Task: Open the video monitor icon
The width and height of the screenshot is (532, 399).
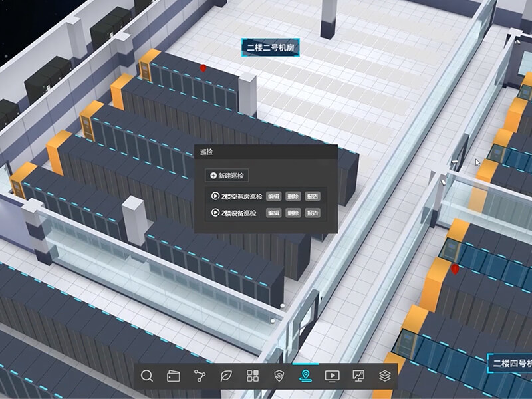Action: [x=331, y=376]
